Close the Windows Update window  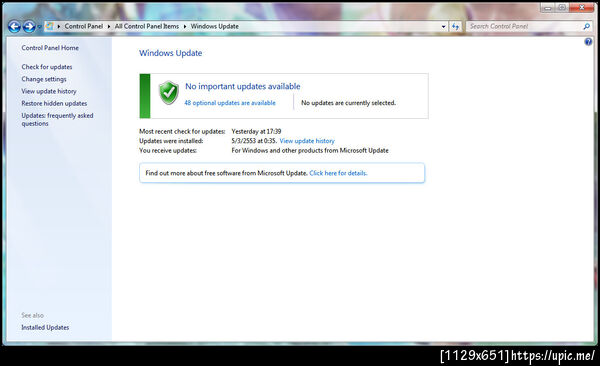[582, 8]
